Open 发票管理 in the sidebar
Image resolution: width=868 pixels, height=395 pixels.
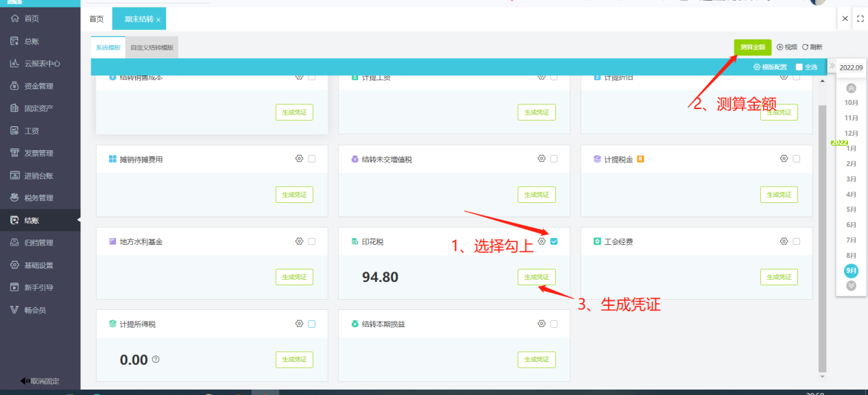[x=40, y=153]
